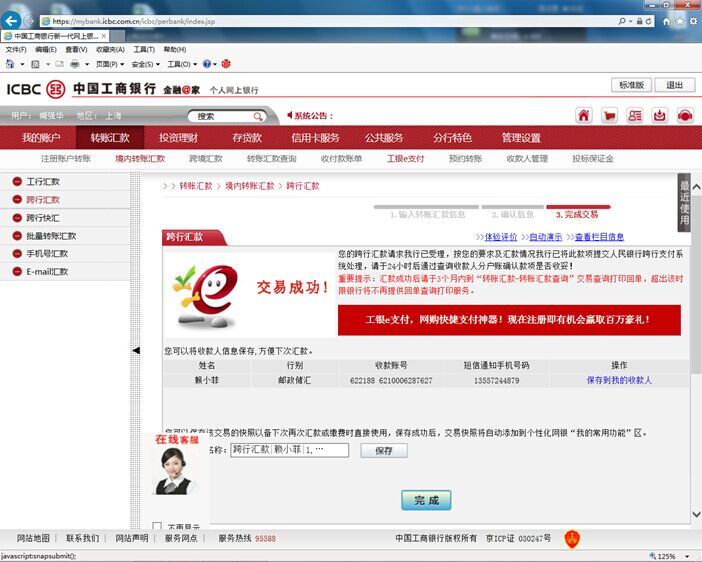This screenshot has height=562, width=702.
Task: Open the 收藏夹(A) menu
Action: pos(110,49)
